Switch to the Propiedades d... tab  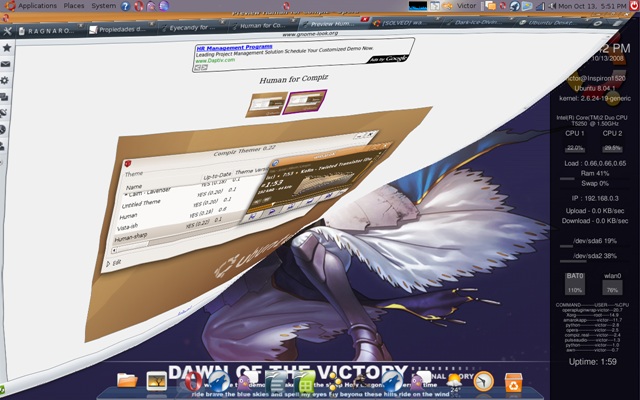[121, 29]
